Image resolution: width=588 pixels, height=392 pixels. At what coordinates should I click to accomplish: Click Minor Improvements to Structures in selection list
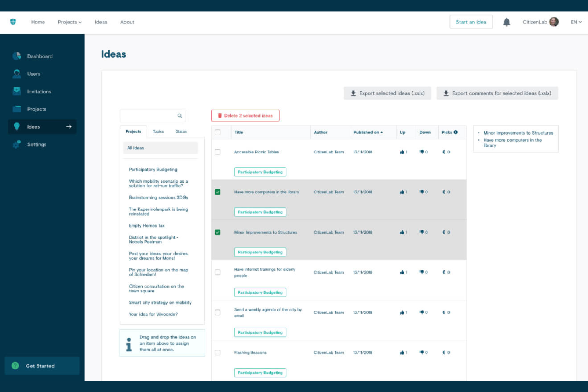518,133
